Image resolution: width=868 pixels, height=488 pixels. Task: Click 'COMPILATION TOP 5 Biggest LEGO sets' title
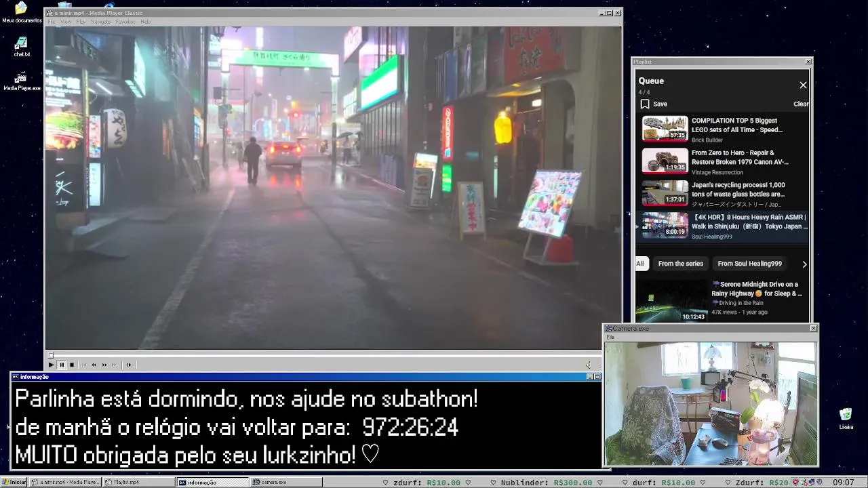(737, 125)
